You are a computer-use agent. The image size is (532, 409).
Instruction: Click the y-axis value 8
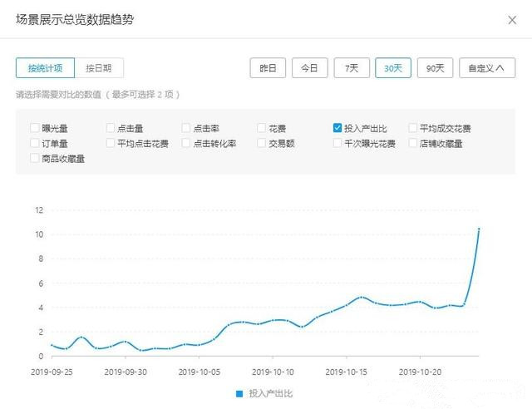[x=41, y=259]
